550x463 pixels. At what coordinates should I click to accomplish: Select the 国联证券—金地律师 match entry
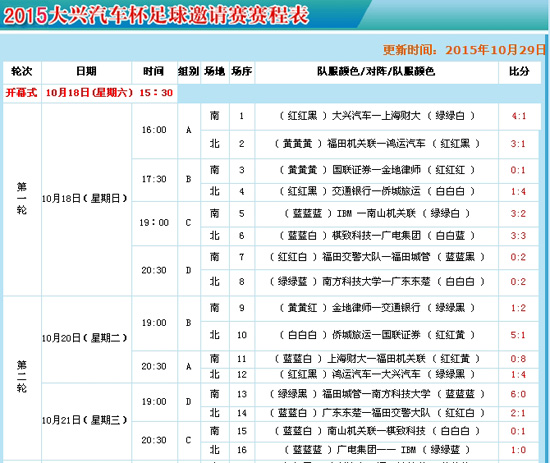click(x=377, y=170)
